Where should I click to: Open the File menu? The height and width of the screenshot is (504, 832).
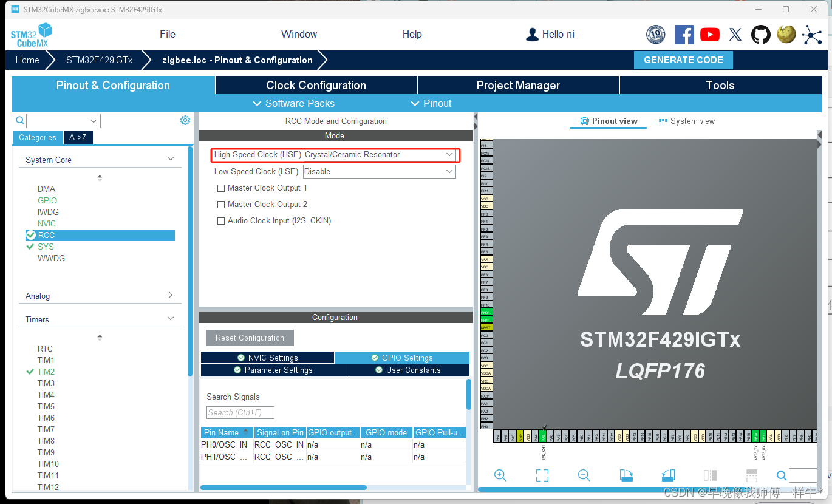pyautogui.click(x=168, y=34)
